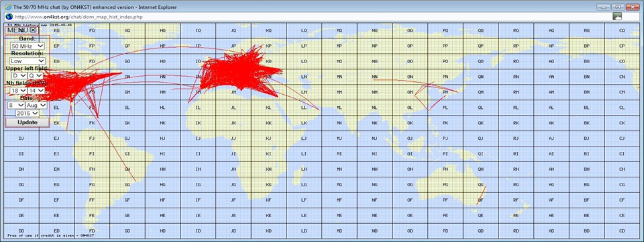Click the MENU label
The height and width of the screenshot is (242, 644).
[x=17, y=30]
